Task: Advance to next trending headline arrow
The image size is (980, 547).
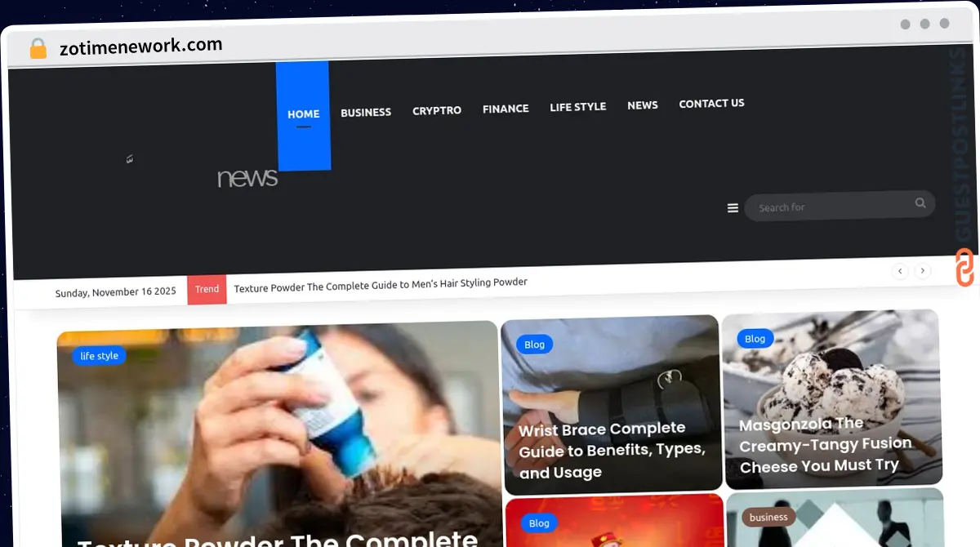Action: [x=923, y=270]
